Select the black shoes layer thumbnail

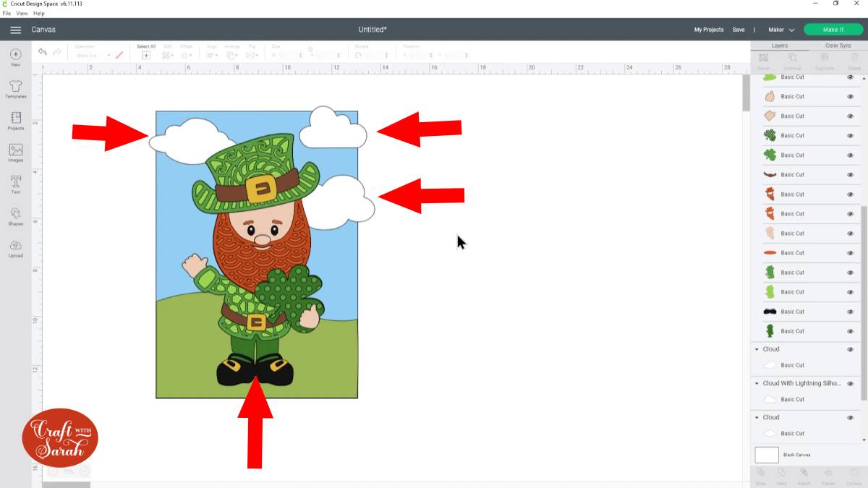tap(770, 312)
